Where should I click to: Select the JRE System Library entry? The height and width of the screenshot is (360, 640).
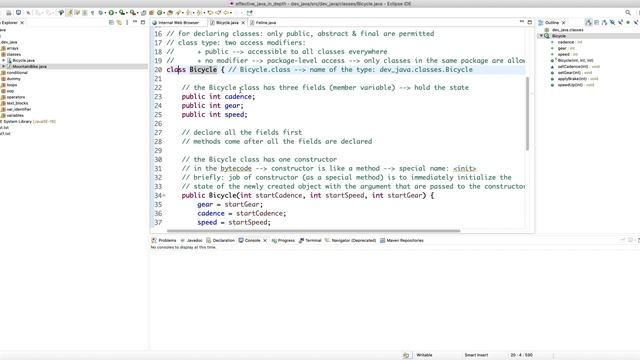click(28, 122)
